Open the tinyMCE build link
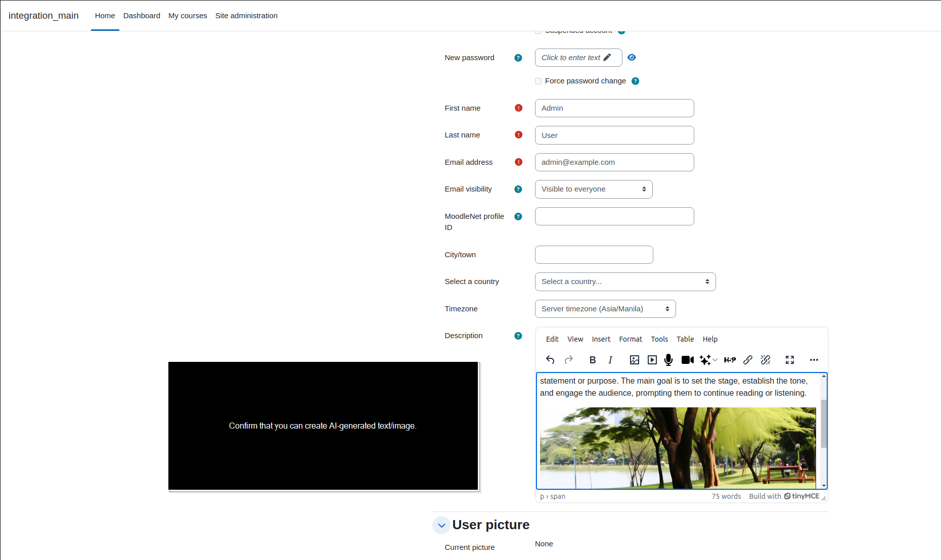941x560 pixels. point(784,496)
